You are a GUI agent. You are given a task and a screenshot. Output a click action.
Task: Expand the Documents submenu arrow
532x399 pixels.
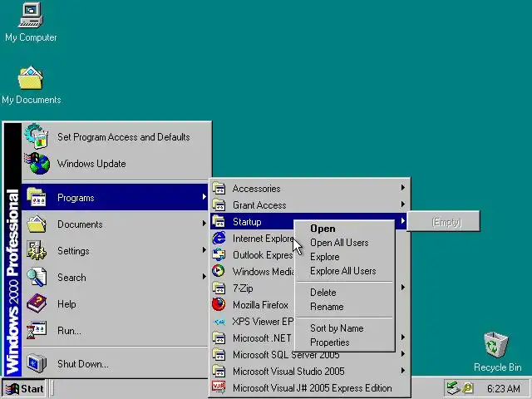204,224
